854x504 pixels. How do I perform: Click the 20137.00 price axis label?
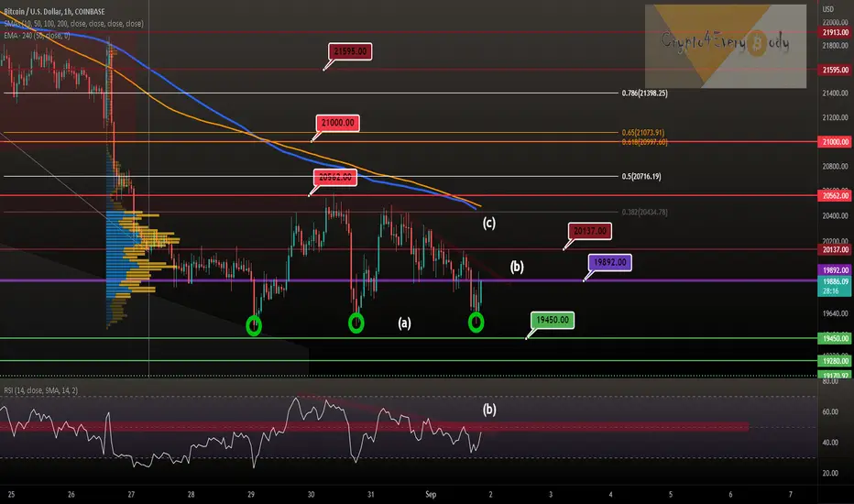point(835,249)
